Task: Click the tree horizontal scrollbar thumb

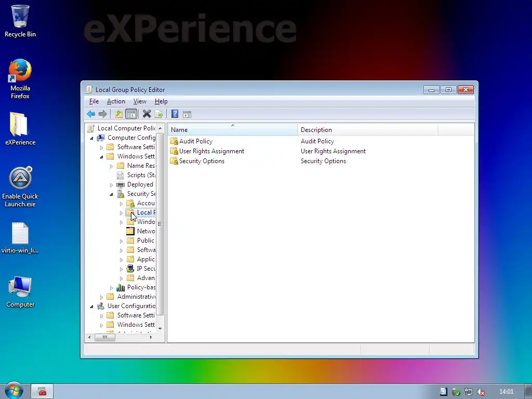Action: click(105, 337)
